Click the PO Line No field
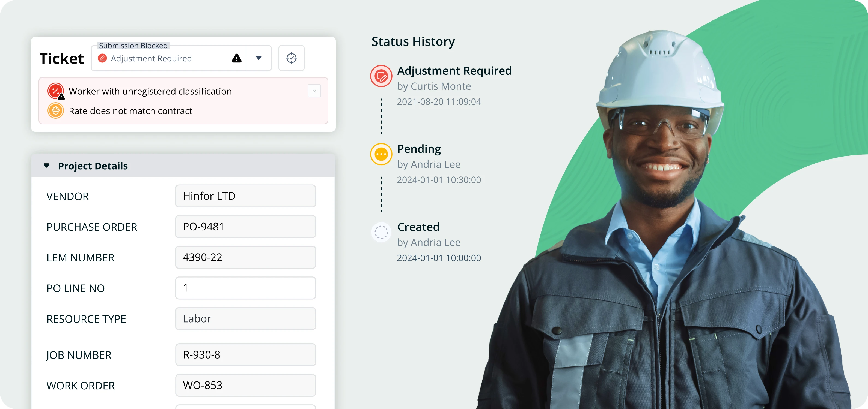 coord(245,288)
